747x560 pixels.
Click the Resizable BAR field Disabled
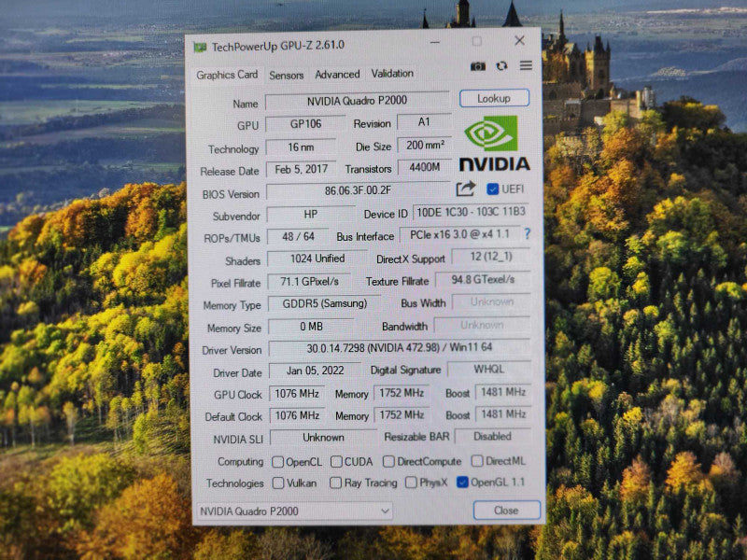click(x=493, y=436)
